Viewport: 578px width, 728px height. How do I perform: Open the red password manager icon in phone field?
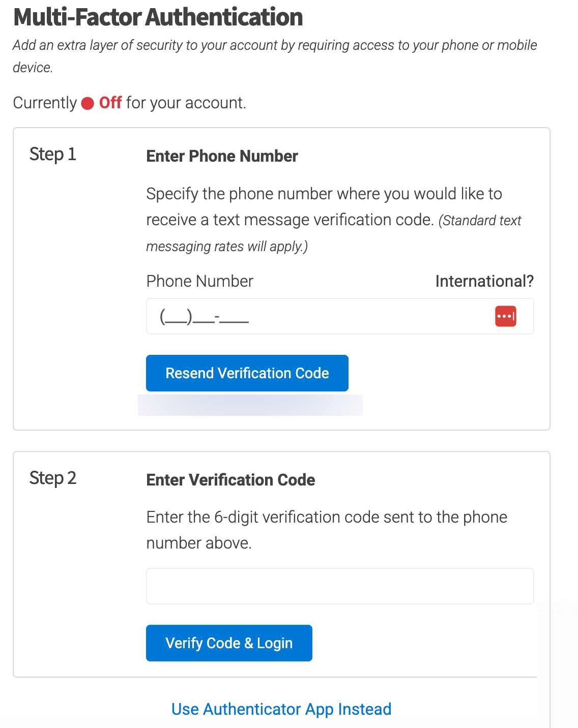506,316
